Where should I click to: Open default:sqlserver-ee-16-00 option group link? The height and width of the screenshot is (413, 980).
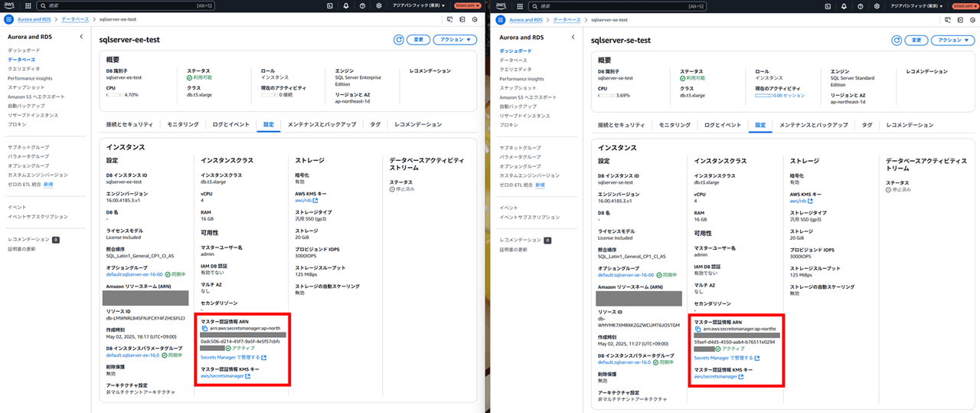pos(134,274)
